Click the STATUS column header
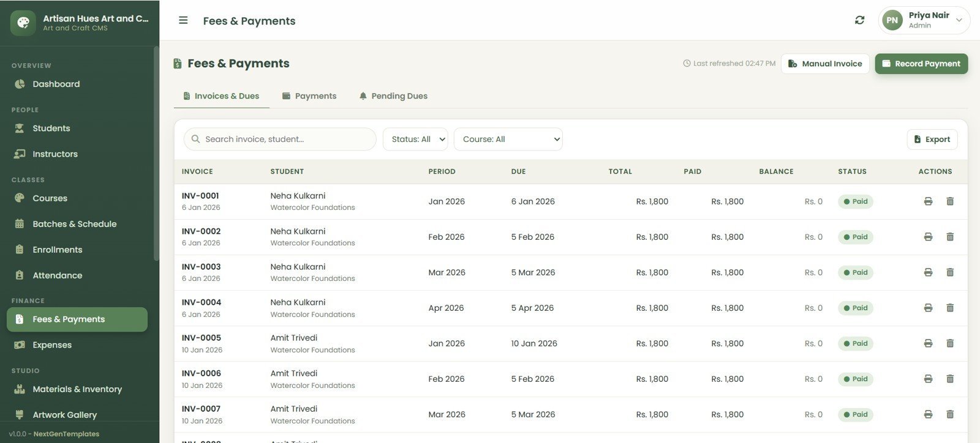 pyautogui.click(x=852, y=171)
